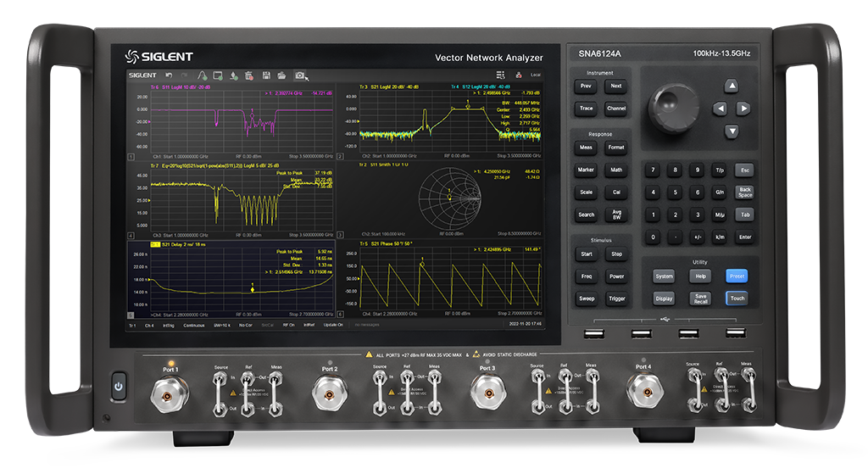Click the floppy disk save icon
This screenshot has width=868, height=474.
tap(266, 75)
